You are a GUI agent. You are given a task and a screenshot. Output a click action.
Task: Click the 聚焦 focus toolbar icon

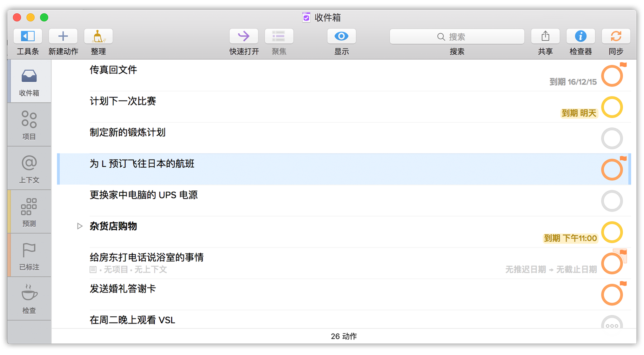tap(279, 36)
